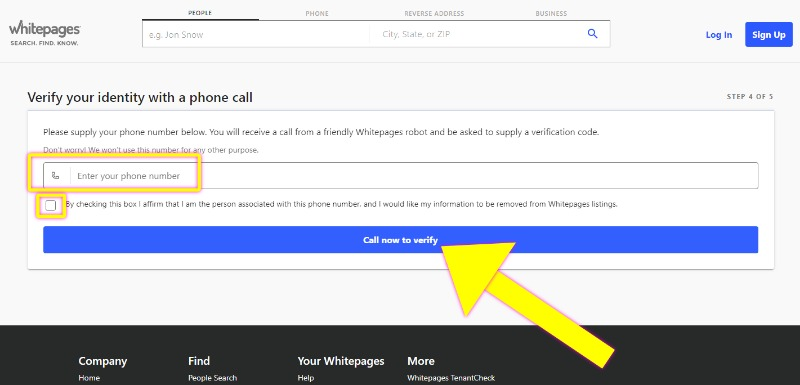This screenshot has width=800, height=385.
Task: Select the Business search tab
Action: point(551,14)
